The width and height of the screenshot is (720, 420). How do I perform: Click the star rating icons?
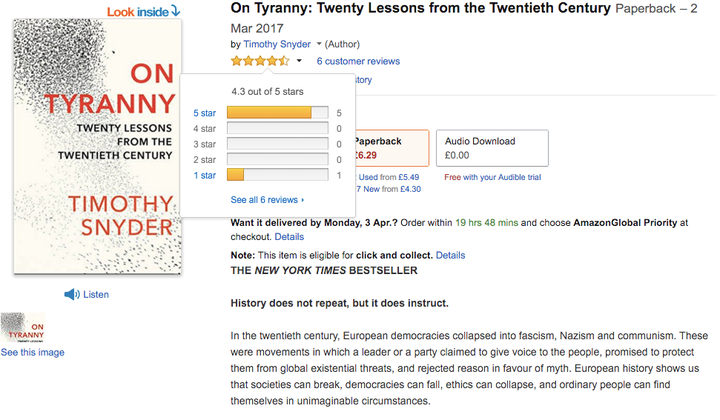point(260,61)
